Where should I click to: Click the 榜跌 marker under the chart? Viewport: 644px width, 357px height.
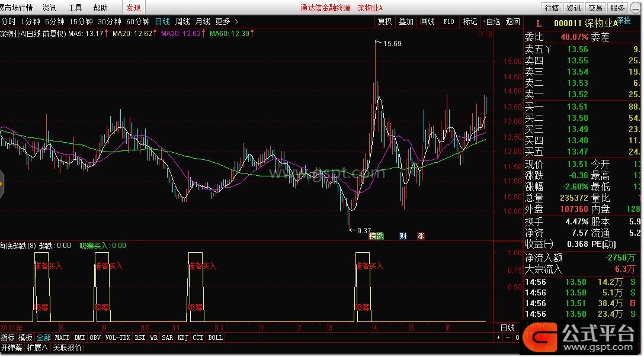pos(376,236)
